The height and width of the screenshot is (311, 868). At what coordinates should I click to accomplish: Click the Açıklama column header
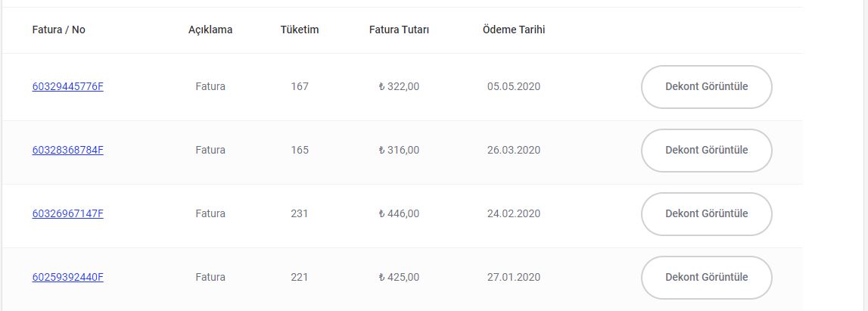[x=210, y=30]
